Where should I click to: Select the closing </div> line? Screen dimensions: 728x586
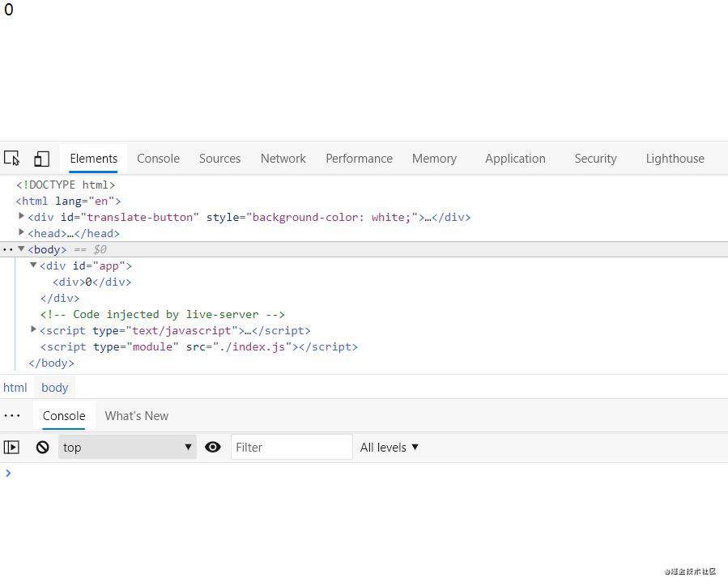click(x=60, y=298)
